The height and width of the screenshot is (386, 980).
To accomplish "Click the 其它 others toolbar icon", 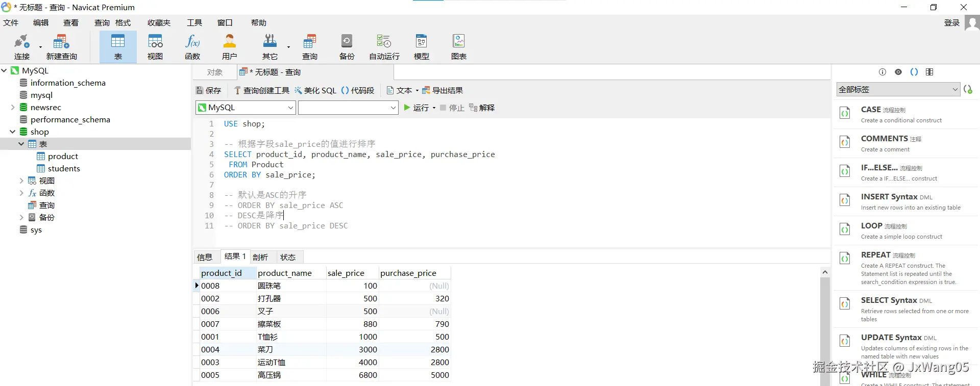I will (269, 47).
